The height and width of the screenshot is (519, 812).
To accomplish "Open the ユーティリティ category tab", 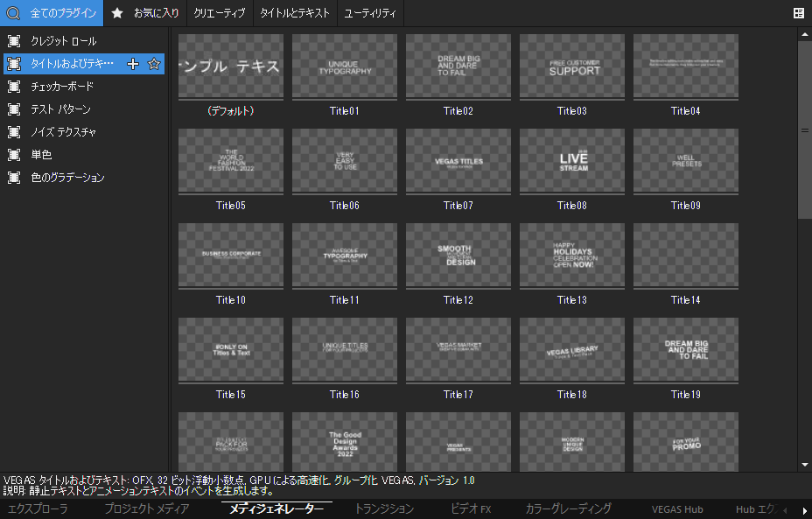I will point(370,13).
